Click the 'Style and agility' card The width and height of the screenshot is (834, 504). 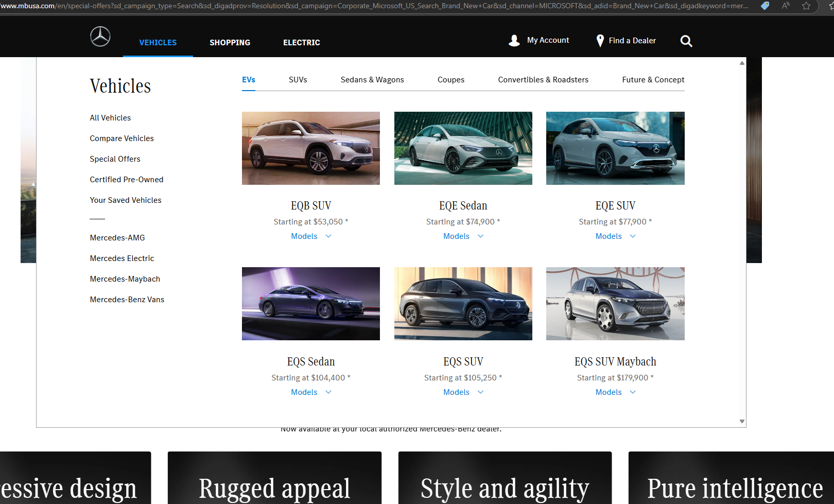click(505, 478)
